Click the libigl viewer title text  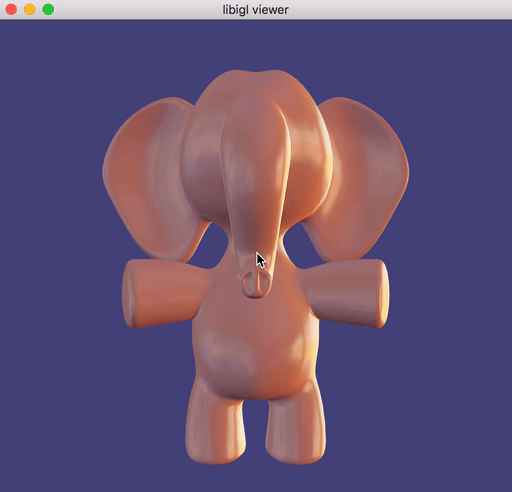coord(255,10)
